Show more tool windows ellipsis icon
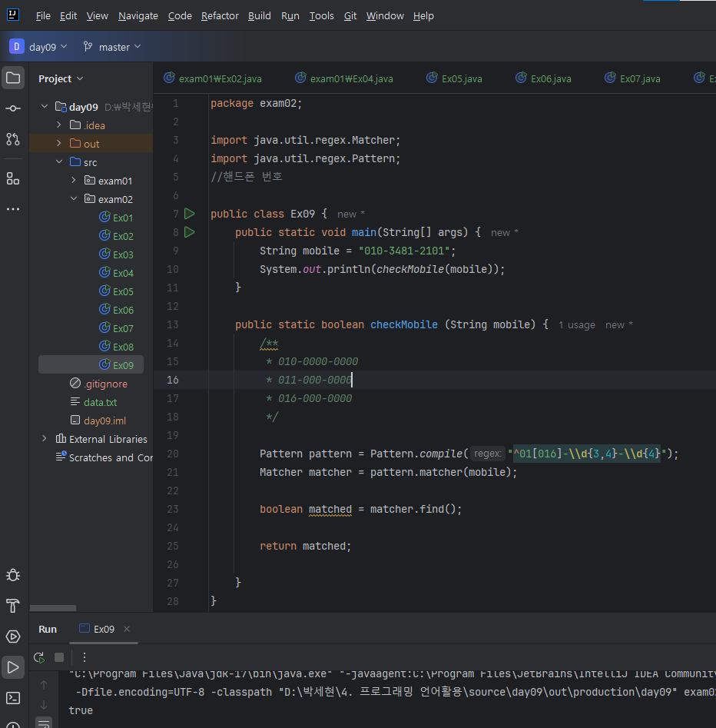Viewport: 716px width, 728px height. click(x=13, y=209)
